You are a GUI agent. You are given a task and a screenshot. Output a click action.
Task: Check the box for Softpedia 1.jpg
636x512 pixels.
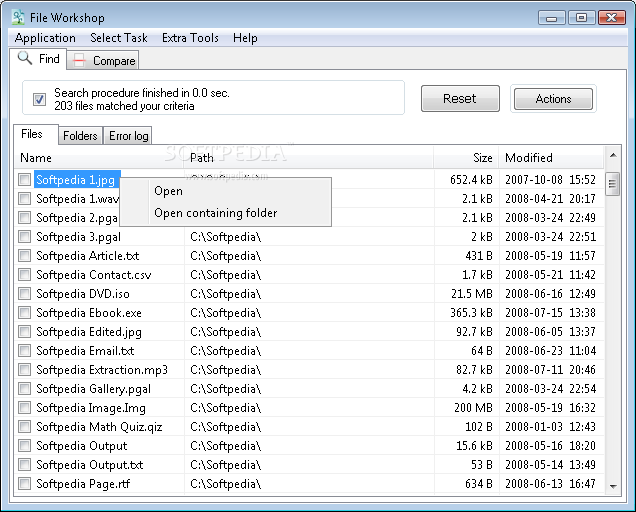[x=25, y=179]
